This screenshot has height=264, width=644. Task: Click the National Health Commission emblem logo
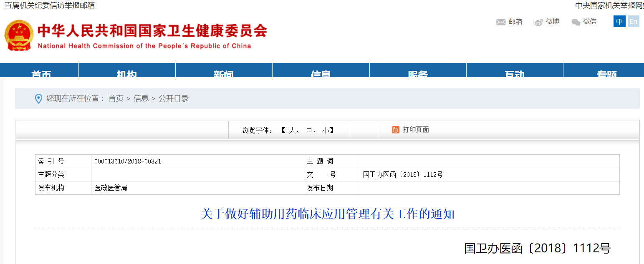pyautogui.click(x=19, y=35)
